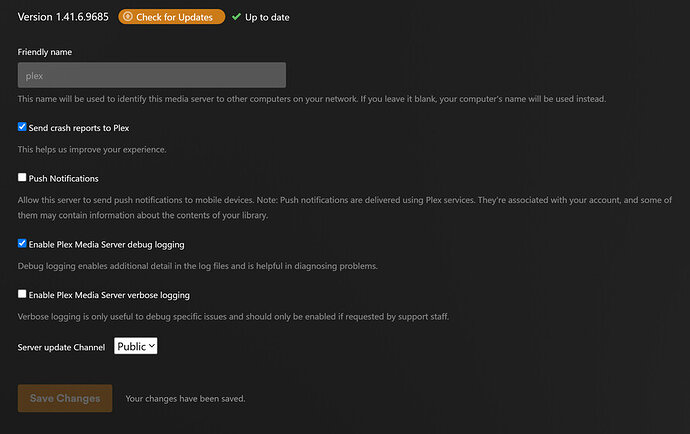690x434 pixels.
Task: Click the "Enable Plex Media Server verbose logging" label
Action: pos(110,295)
